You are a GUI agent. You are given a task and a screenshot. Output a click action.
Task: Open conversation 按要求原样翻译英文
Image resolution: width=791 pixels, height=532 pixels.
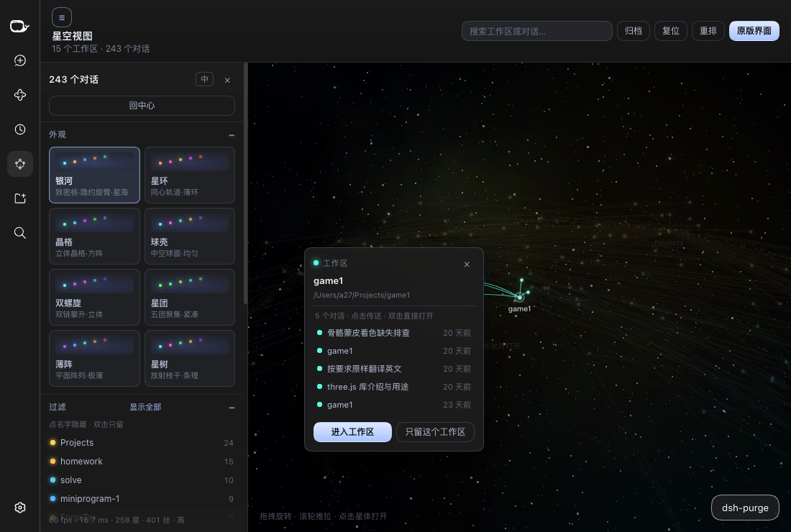tap(393, 369)
